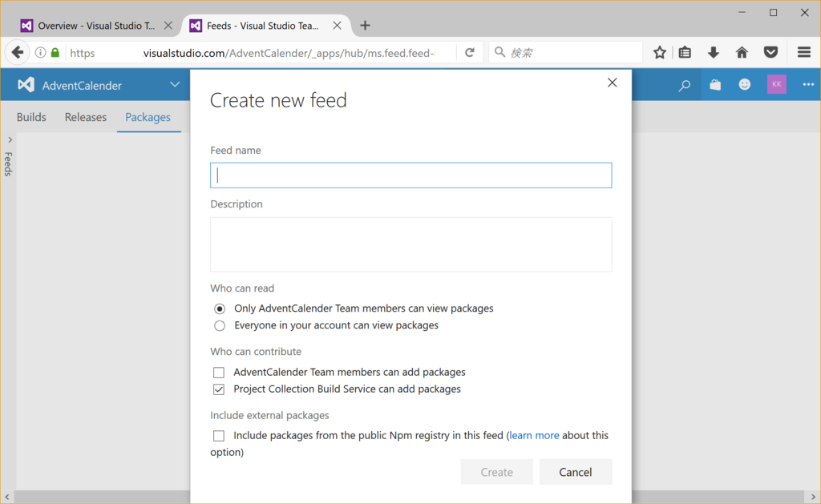821x504 pixels.
Task: Go to the browser home icon
Action: point(742,52)
